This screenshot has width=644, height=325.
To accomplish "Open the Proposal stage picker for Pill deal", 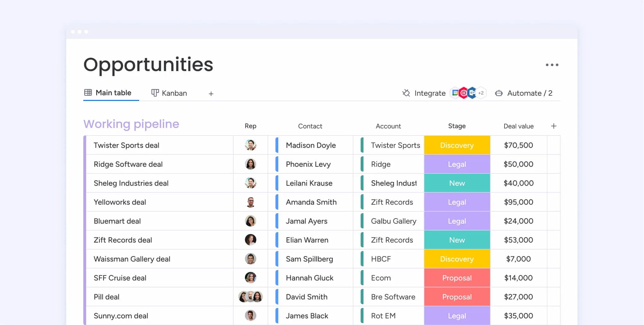I will (x=457, y=297).
